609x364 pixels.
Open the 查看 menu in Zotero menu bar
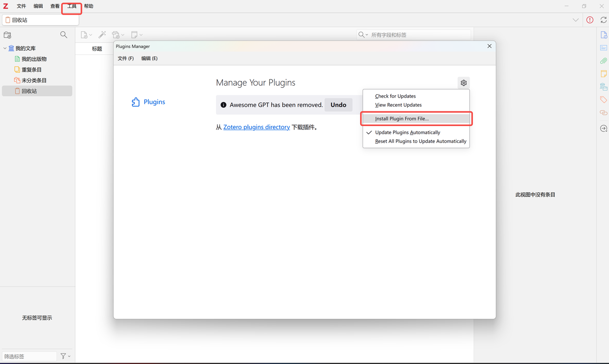55,6
